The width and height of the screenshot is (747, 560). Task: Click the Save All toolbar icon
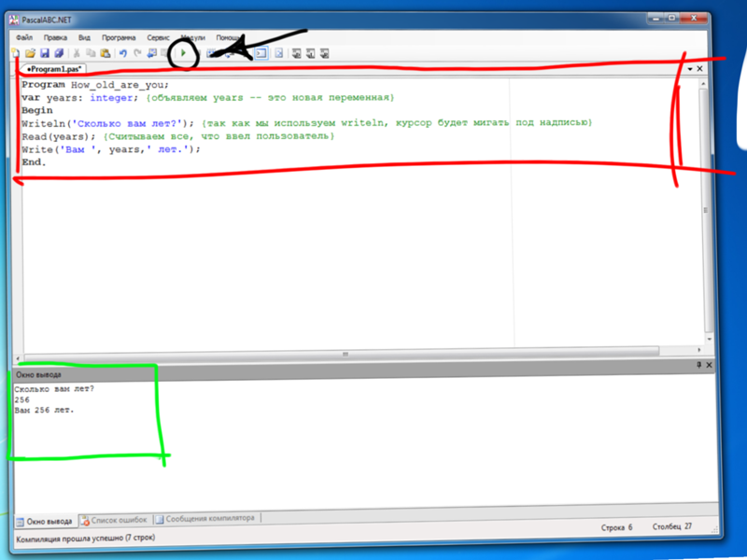tap(58, 54)
